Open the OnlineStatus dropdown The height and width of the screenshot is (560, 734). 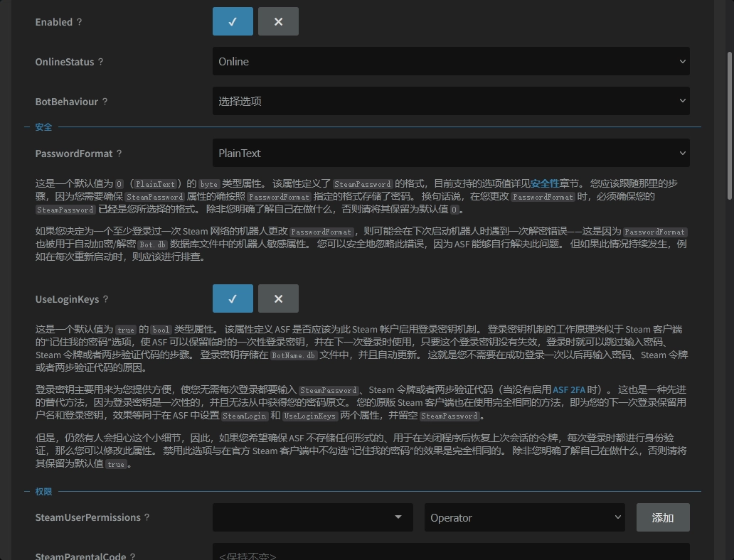(x=451, y=61)
